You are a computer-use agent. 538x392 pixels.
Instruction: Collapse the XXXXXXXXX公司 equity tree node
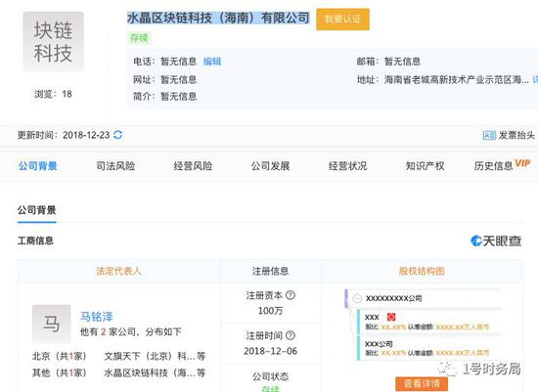tap(357, 298)
